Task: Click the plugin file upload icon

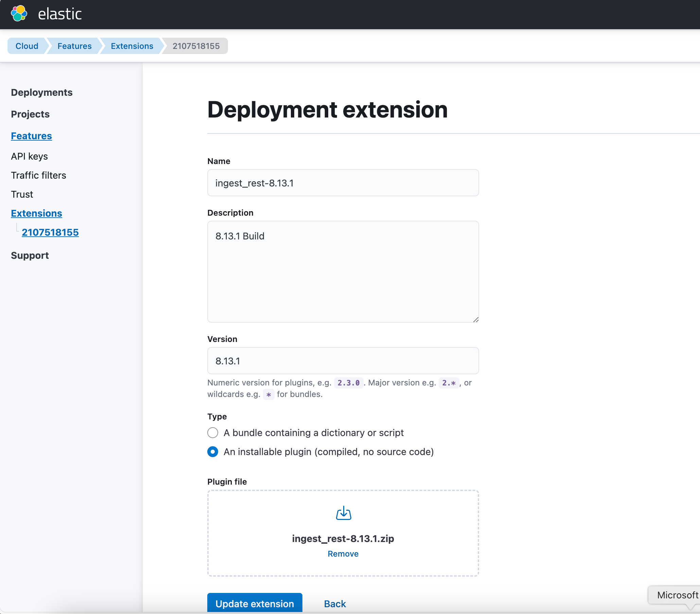Action: pyautogui.click(x=343, y=513)
